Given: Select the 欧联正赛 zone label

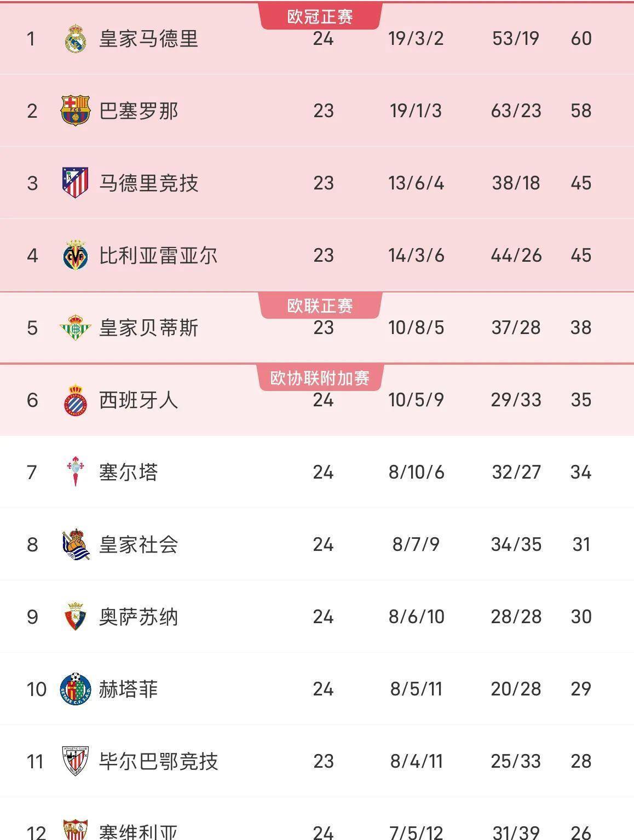Looking at the screenshot, I should click(320, 306).
